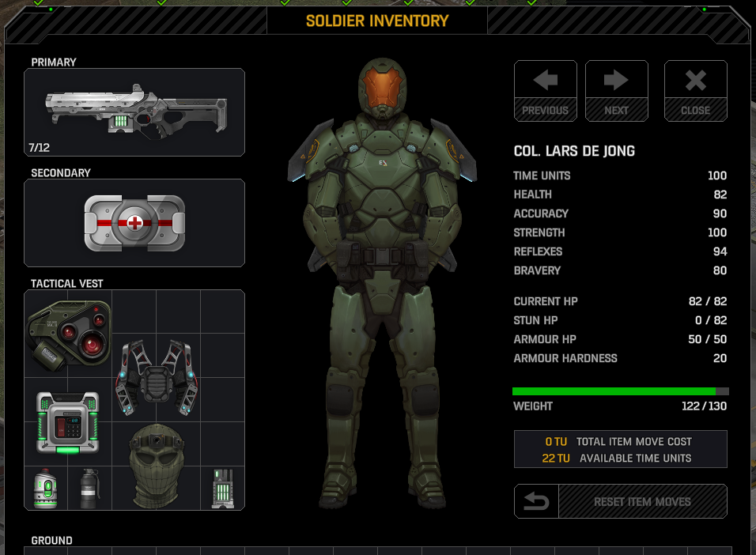Click the Accuracy value 90

(720, 213)
